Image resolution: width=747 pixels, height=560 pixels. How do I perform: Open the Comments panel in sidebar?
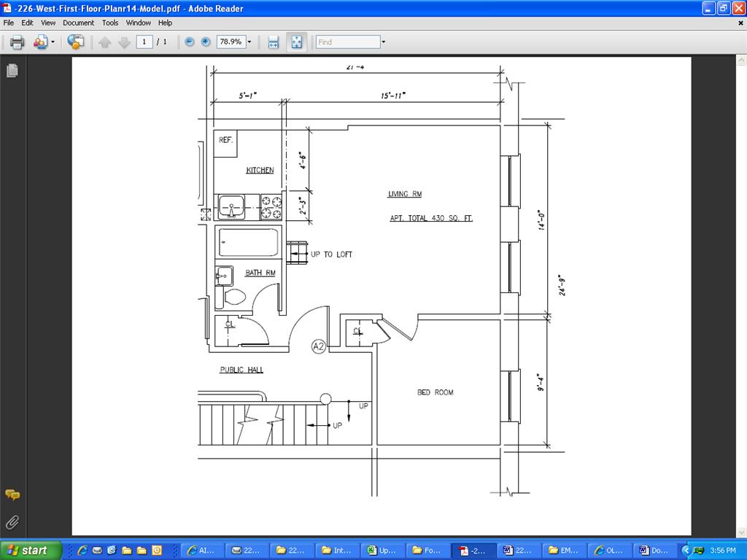point(12,495)
